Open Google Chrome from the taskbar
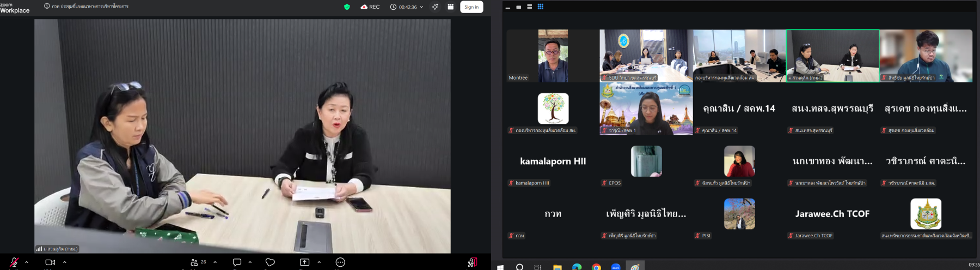Viewport: 980px width, 270px height. click(x=596, y=267)
